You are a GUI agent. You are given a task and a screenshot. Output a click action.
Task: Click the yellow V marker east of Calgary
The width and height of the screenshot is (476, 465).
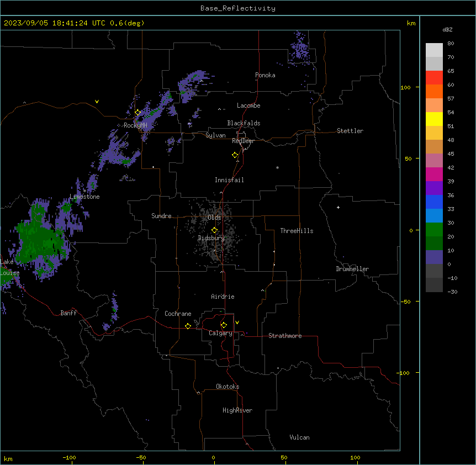(x=237, y=323)
